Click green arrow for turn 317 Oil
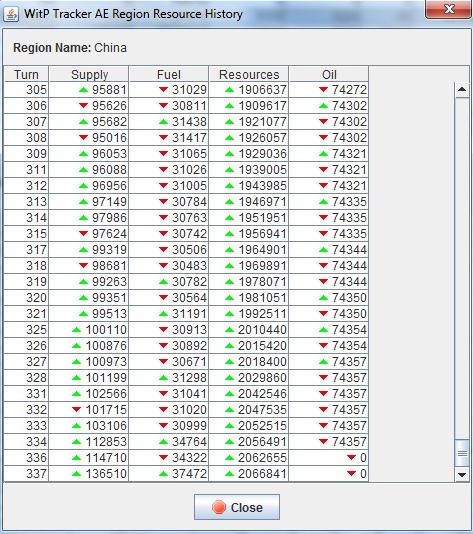This screenshot has width=473, height=534. (x=323, y=250)
